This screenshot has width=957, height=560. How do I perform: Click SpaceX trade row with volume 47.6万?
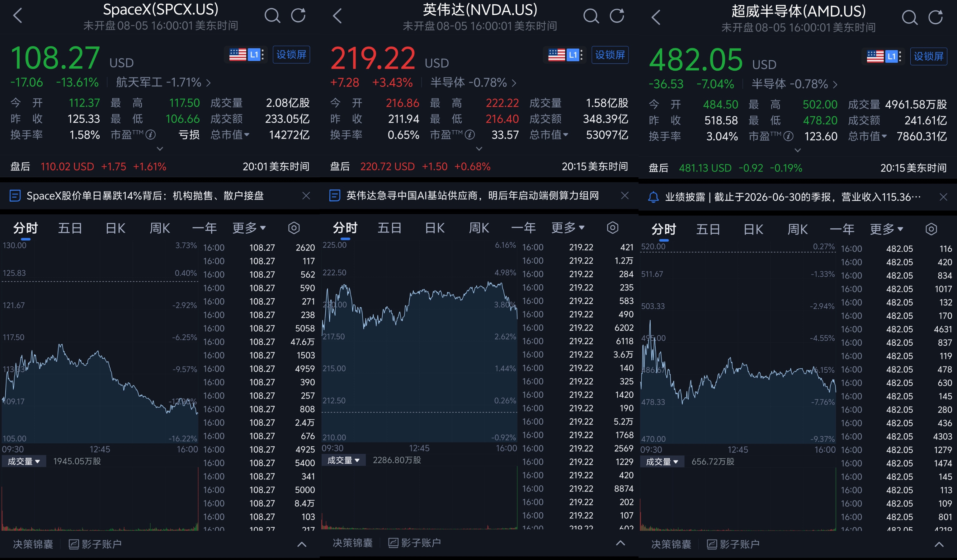pos(259,342)
